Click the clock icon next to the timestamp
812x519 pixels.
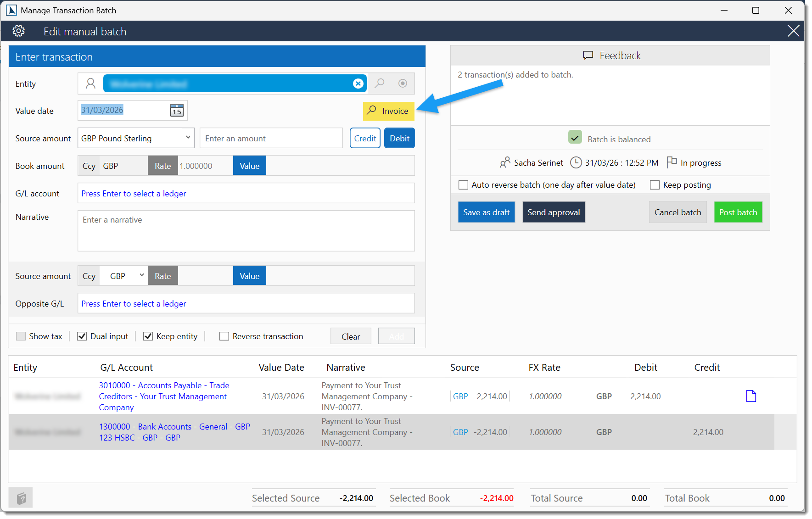point(576,162)
